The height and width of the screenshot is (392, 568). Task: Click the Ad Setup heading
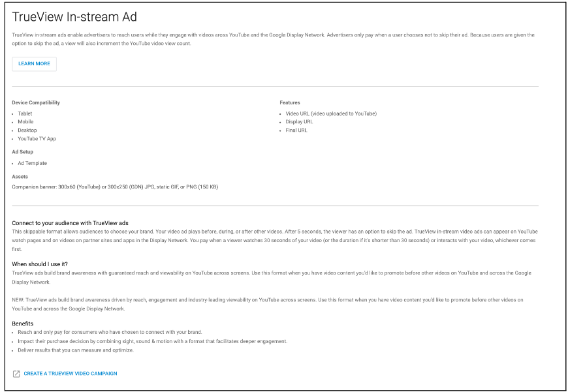22,152
